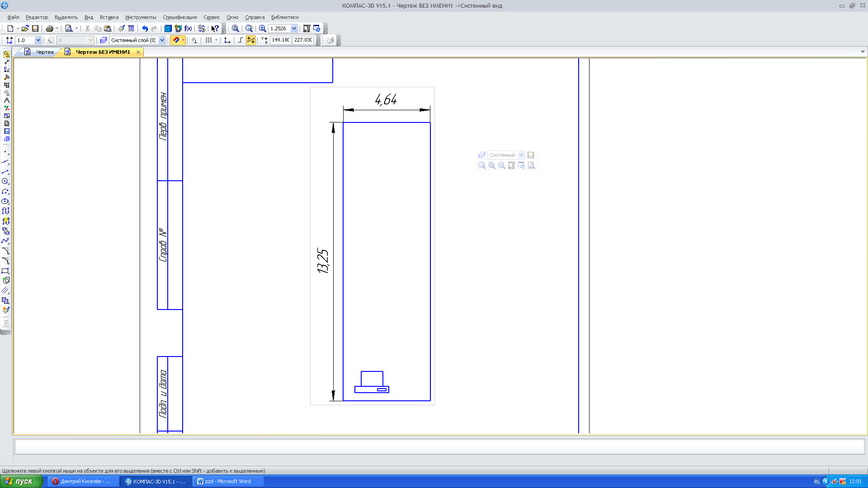
Task: Copy properties with the brush icon
Action: coord(121,28)
